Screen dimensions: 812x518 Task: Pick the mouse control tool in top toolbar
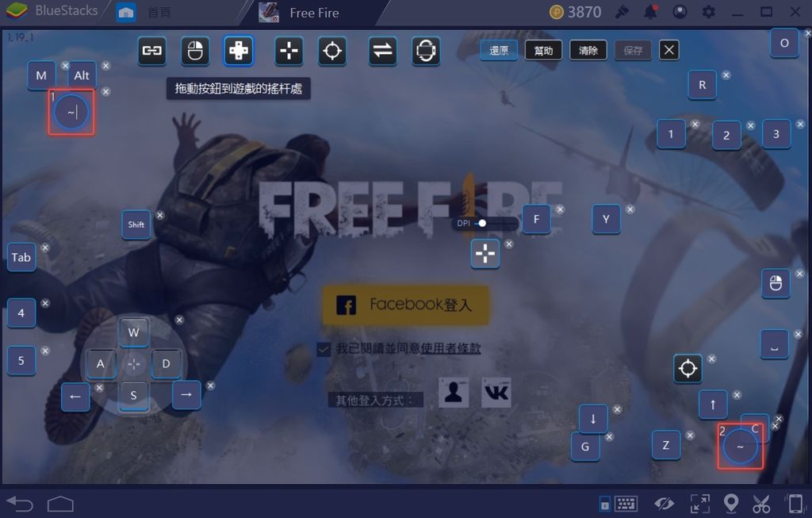pos(195,51)
